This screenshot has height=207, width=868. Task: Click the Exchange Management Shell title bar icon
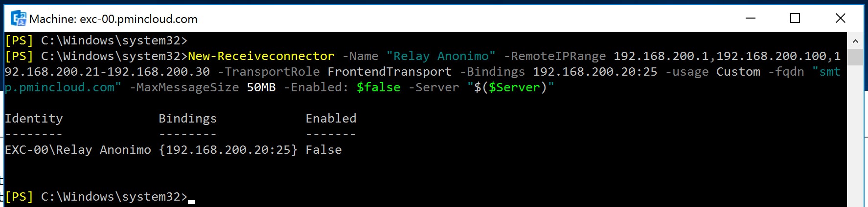tap(19, 19)
